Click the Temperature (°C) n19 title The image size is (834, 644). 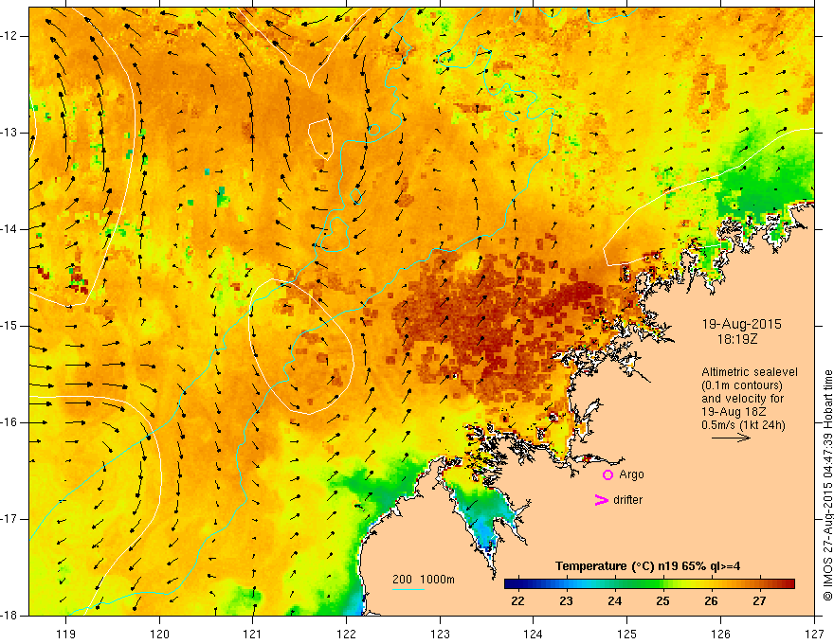648,566
